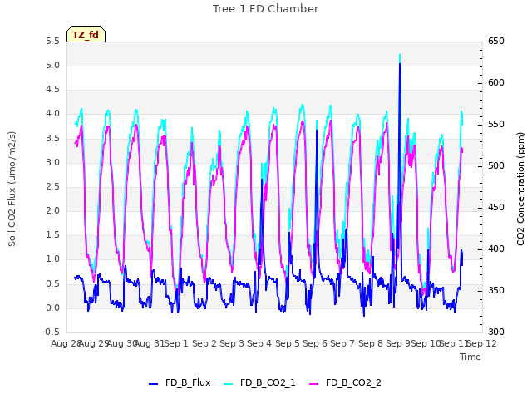Viewport: 532px width, 399px height.
Task: Click the Sep 3 x-axis tick label
Action: point(232,343)
